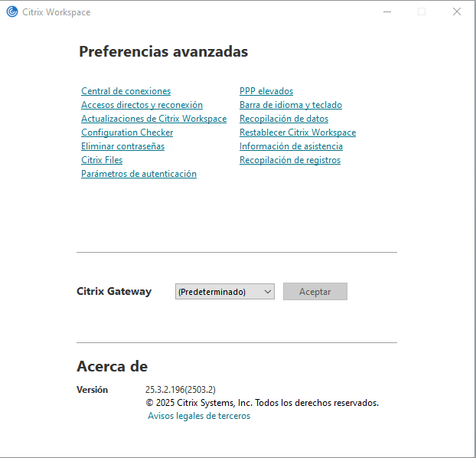
Task: Open Barra de idioma y teclado
Action: (291, 105)
